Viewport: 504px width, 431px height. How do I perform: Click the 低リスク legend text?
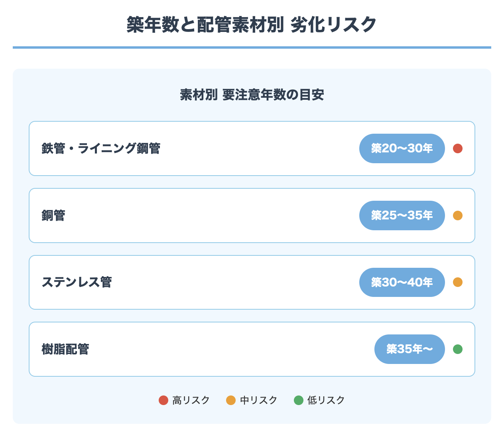coord(326,400)
